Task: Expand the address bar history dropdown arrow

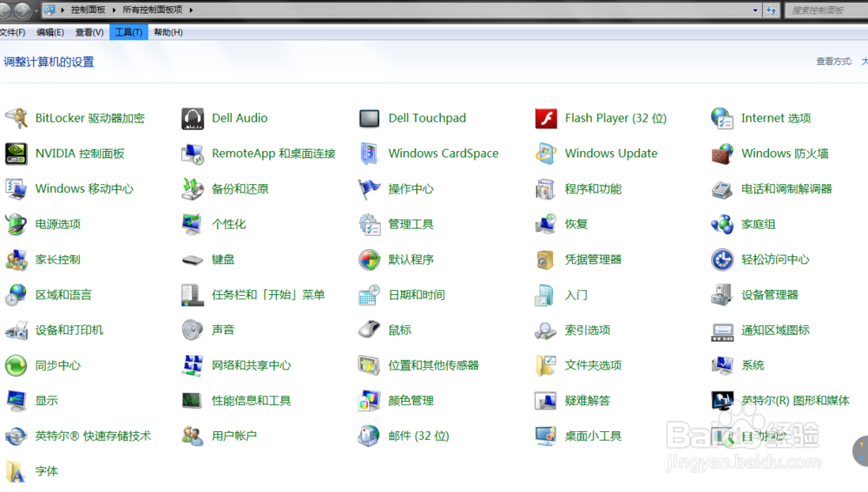Action: pos(755,10)
